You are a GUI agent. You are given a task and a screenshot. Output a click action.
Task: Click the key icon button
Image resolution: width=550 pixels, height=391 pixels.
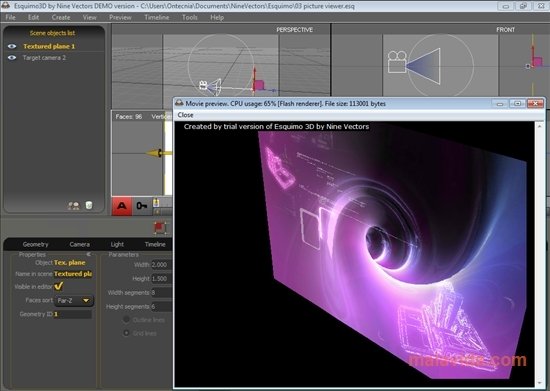coord(142,206)
